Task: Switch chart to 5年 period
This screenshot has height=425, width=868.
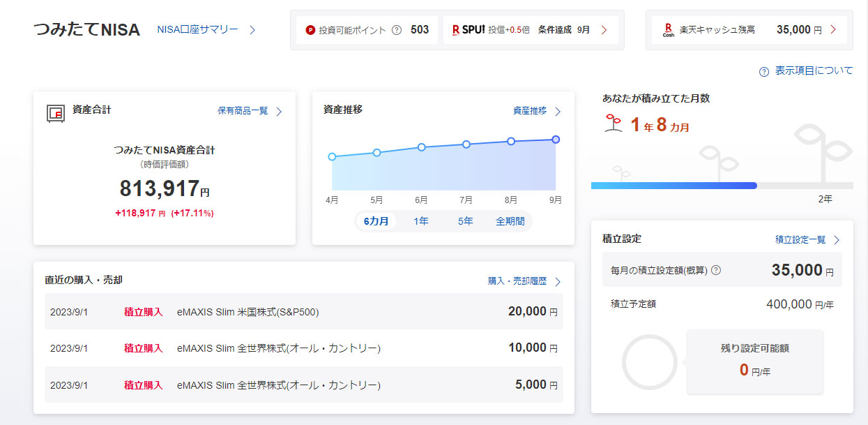Action: 466,221
